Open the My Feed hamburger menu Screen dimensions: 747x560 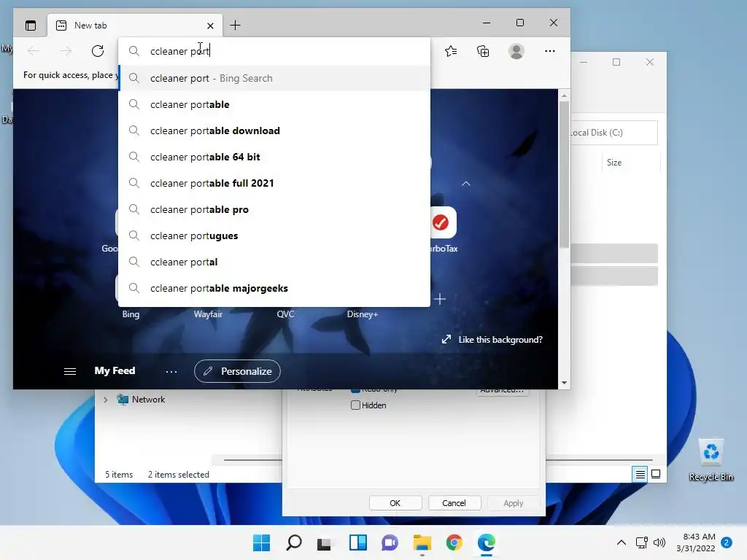(70, 371)
